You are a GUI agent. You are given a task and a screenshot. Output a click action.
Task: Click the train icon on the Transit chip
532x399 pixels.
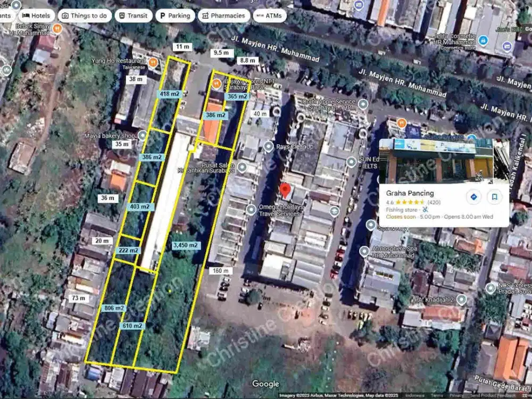coord(122,15)
